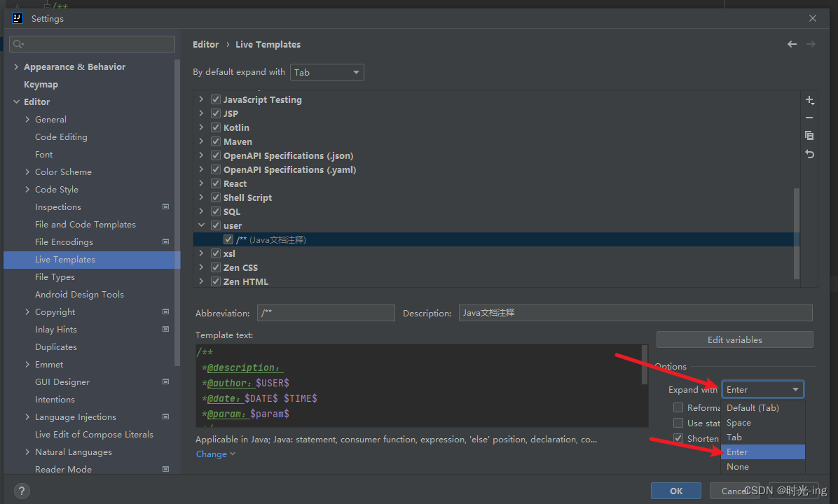Uncheck the Kotlin template group
This screenshot has width=838, height=504.
point(216,127)
